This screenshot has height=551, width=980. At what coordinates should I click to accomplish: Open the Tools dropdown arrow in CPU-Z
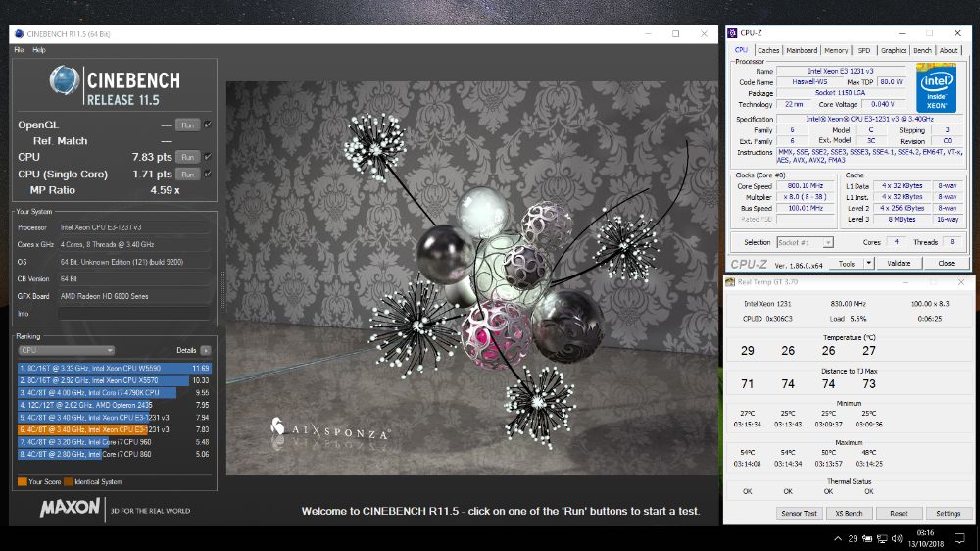[868, 264]
